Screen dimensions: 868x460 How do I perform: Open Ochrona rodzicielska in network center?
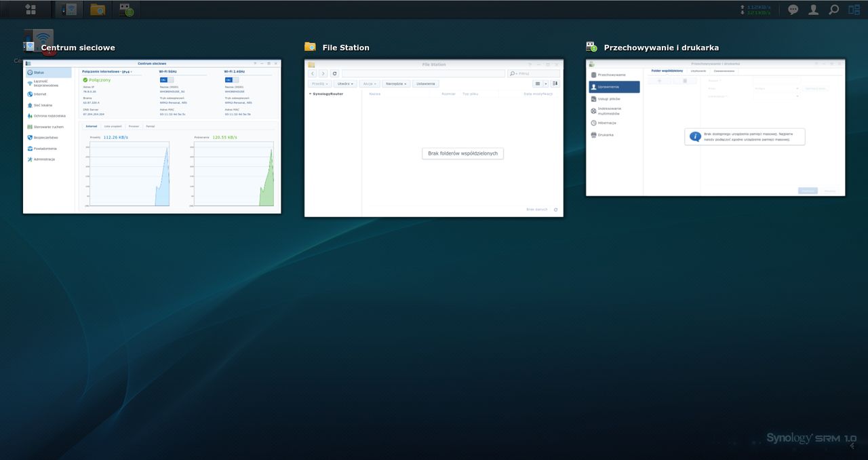(47, 116)
